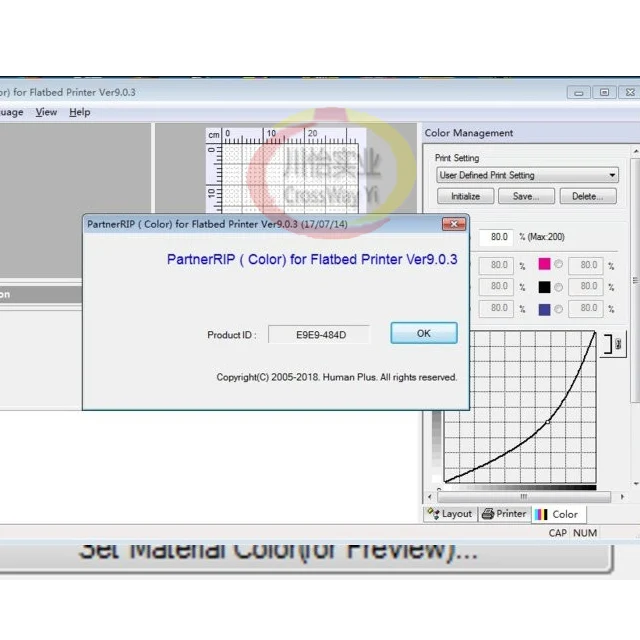This screenshot has width=640, height=640.
Task: Open the User Defined Print Setting dropdown
Action: click(x=527, y=175)
